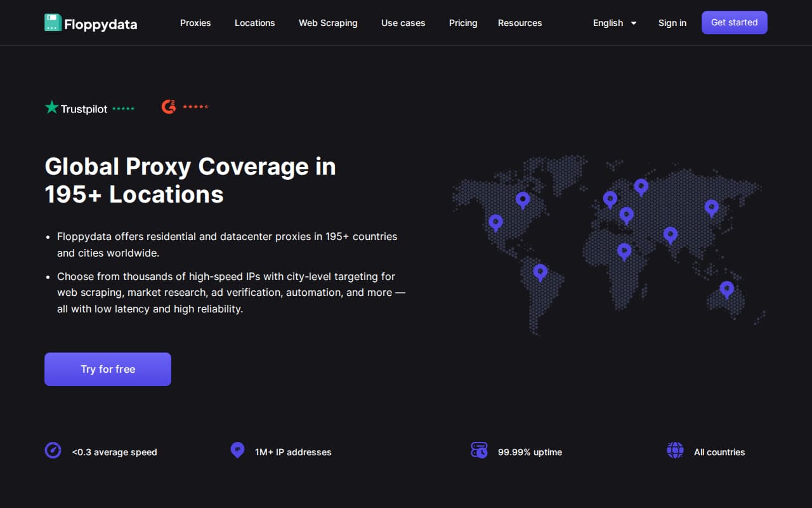812x508 pixels.
Task: Select the map pin over Australia
Action: tap(726, 290)
